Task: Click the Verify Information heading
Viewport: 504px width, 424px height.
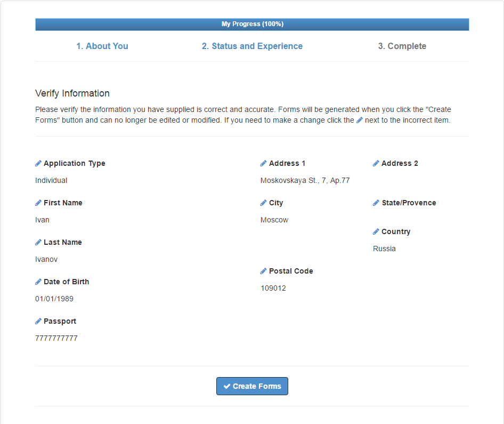Action: pos(72,93)
